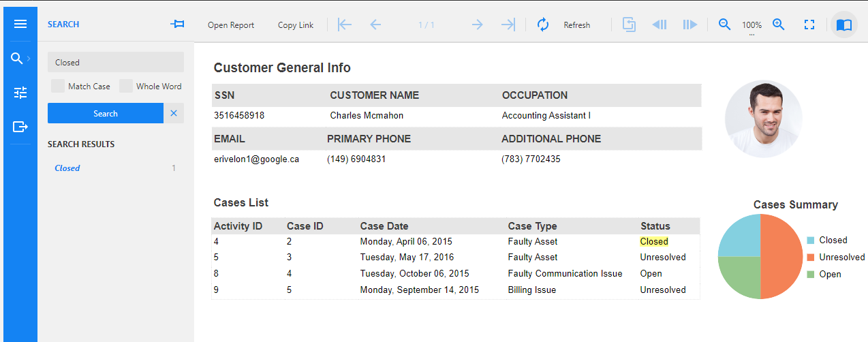The image size is (868, 342).
Task: Pin the search panel
Action: point(177,25)
